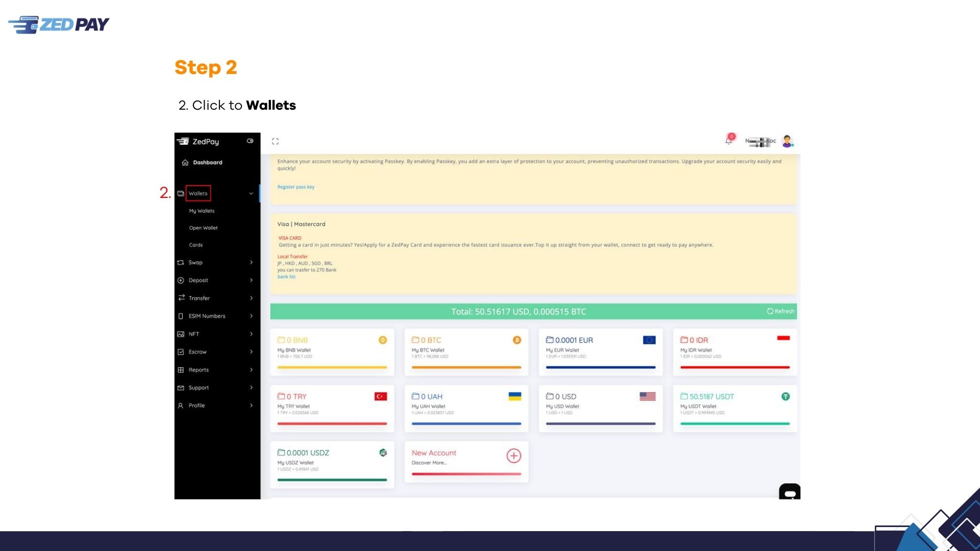Toggle the sidebar collapse switch
This screenshot has width=980, height=551.
250,141
